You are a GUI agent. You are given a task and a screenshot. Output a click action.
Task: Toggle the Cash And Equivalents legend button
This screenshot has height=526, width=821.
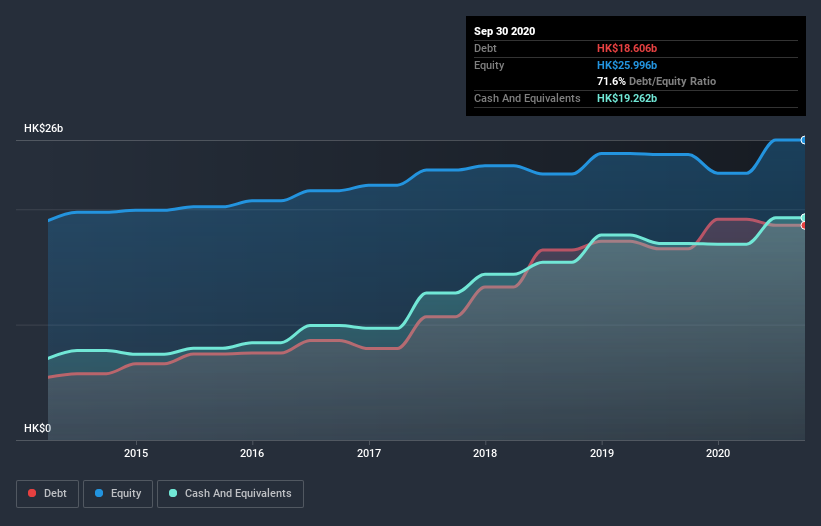(x=230, y=494)
